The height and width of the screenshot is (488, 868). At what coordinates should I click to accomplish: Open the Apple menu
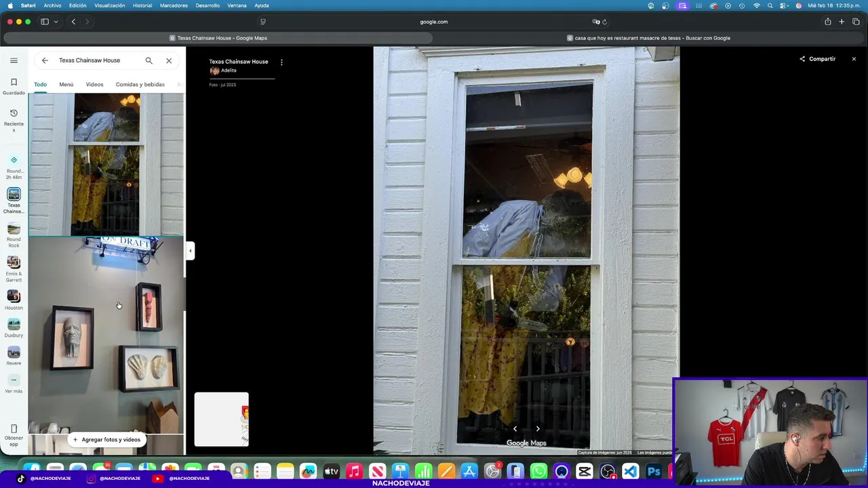point(9,5)
